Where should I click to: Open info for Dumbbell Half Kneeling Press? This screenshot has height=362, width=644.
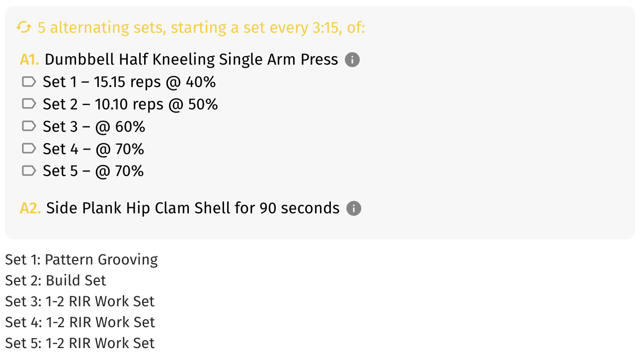coord(352,60)
